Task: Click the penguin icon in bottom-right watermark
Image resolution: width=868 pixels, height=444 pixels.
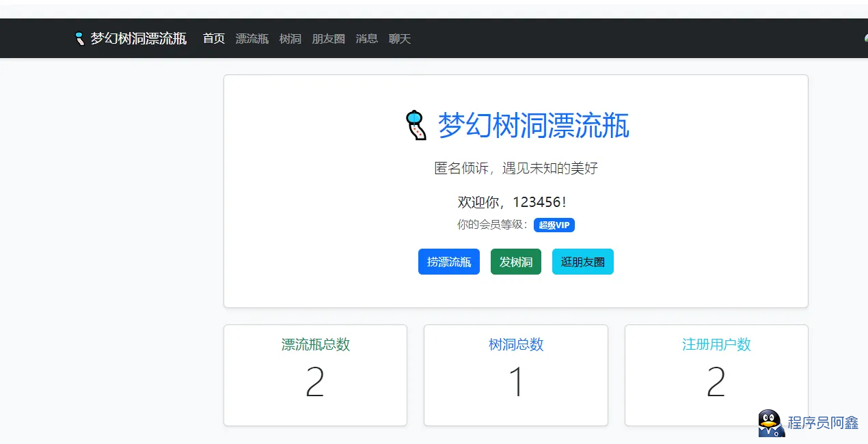Action: pos(771,424)
